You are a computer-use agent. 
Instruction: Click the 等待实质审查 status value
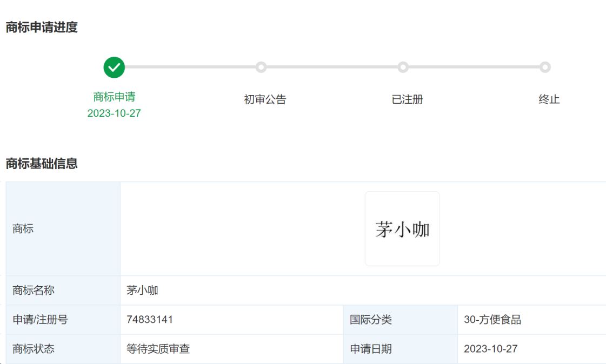pyautogui.click(x=158, y=349)
